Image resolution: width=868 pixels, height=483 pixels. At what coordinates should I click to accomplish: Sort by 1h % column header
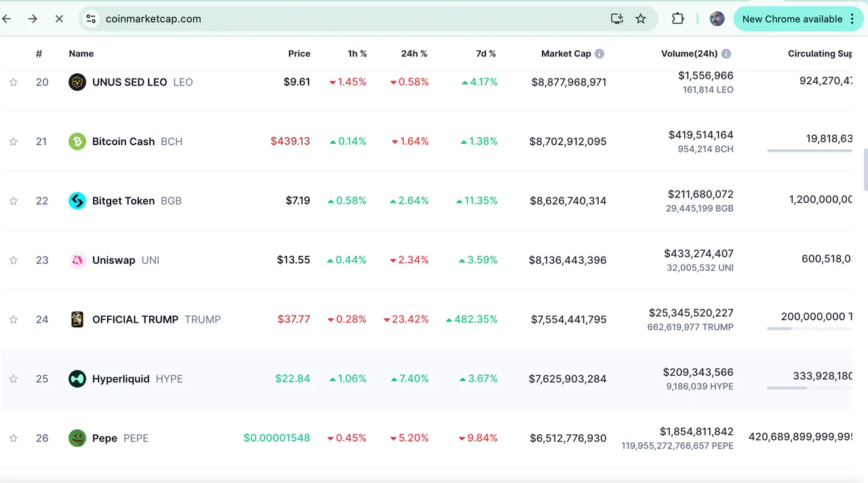click(357, 54)
